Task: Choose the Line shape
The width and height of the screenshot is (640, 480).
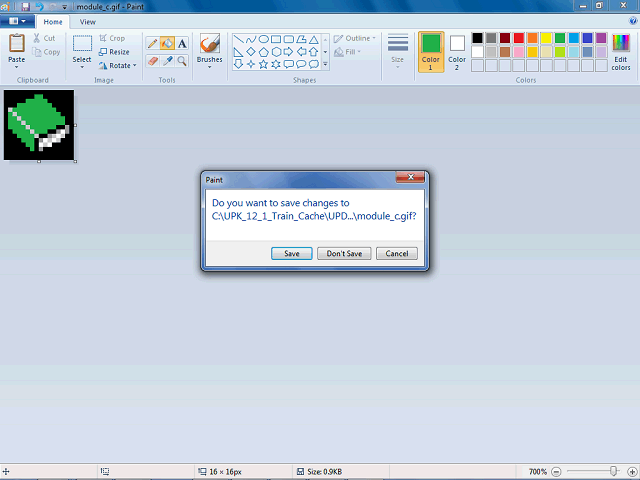Action: (239, 39)
